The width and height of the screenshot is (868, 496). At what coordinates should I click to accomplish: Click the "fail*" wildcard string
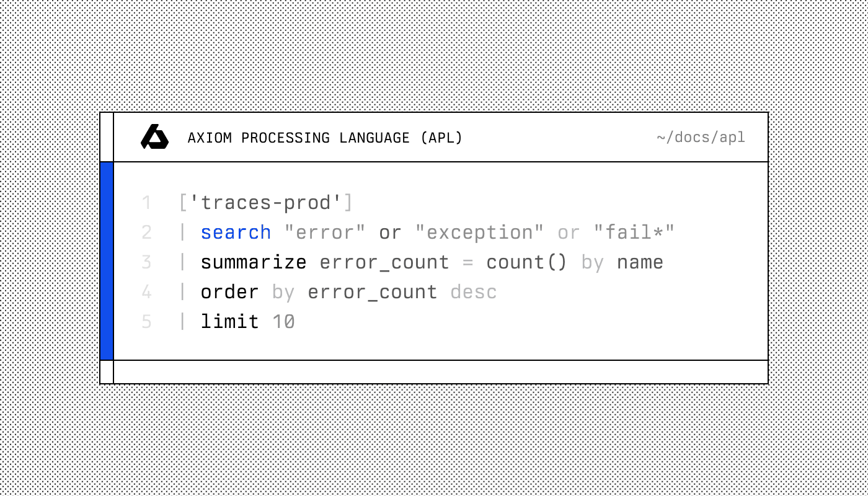pos(634,232)
